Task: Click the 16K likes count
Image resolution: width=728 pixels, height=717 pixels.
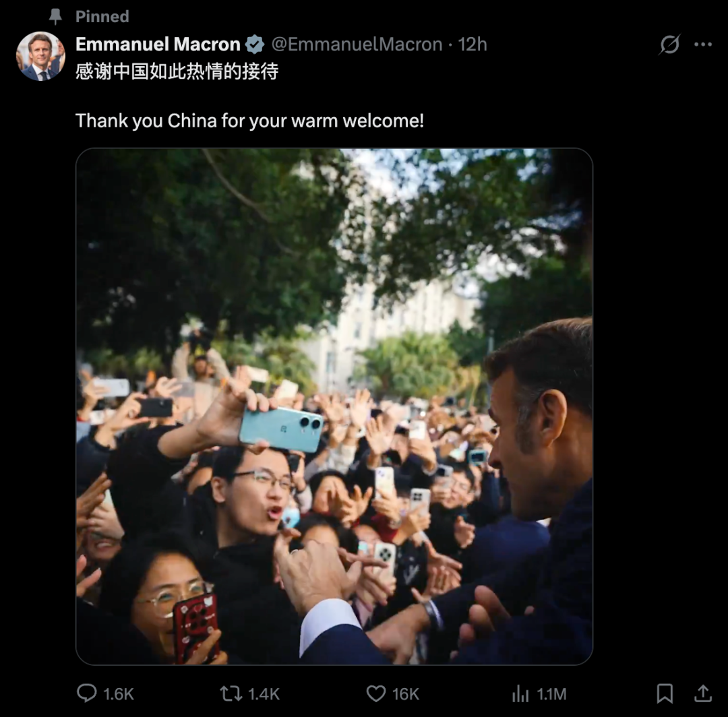Action: click(406, 694)
